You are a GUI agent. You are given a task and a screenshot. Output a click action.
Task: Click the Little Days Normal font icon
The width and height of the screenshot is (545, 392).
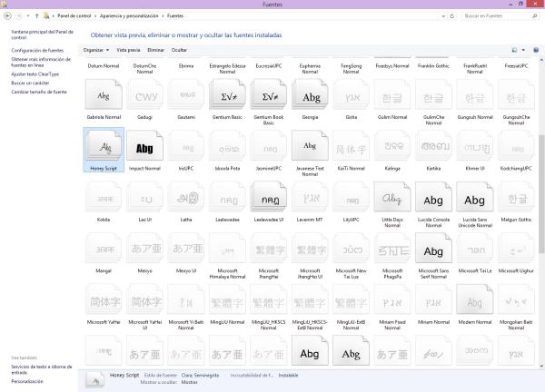point(392,198)
